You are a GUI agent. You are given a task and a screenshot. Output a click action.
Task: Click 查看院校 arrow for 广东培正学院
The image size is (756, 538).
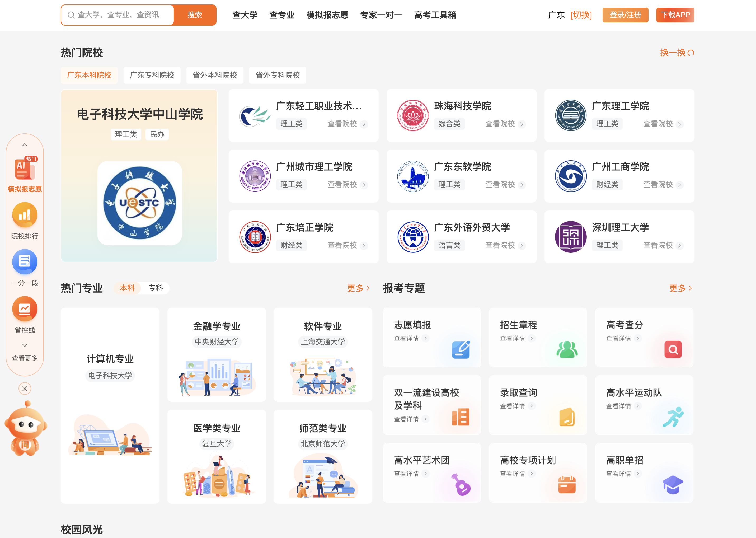[364, 246]
